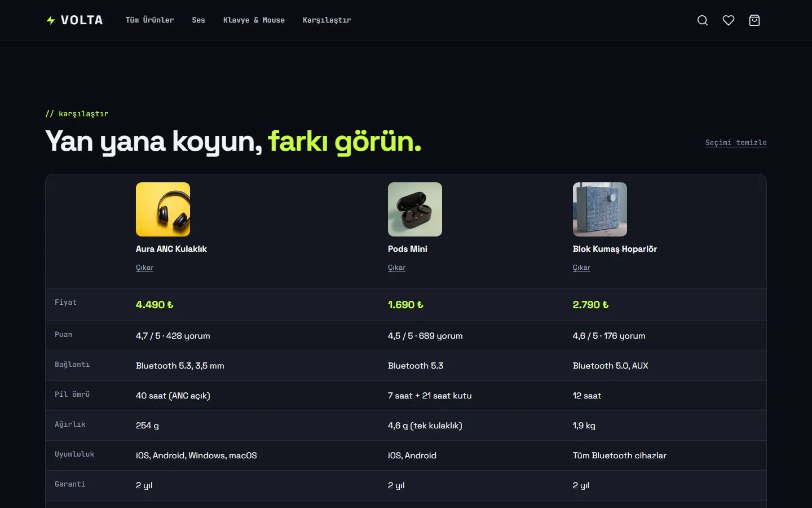812x508 pixels.
Task: Click the 4,7 / 5 · 428 yorum rating
Action: (x=173, y=336)
